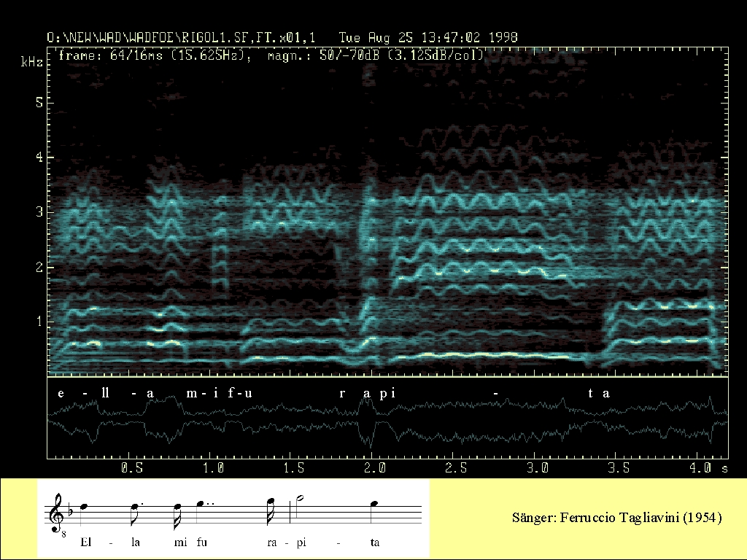Screen dimensions: 747x560
Task: Click the barline in the music staff
Action: pos(291,514)
